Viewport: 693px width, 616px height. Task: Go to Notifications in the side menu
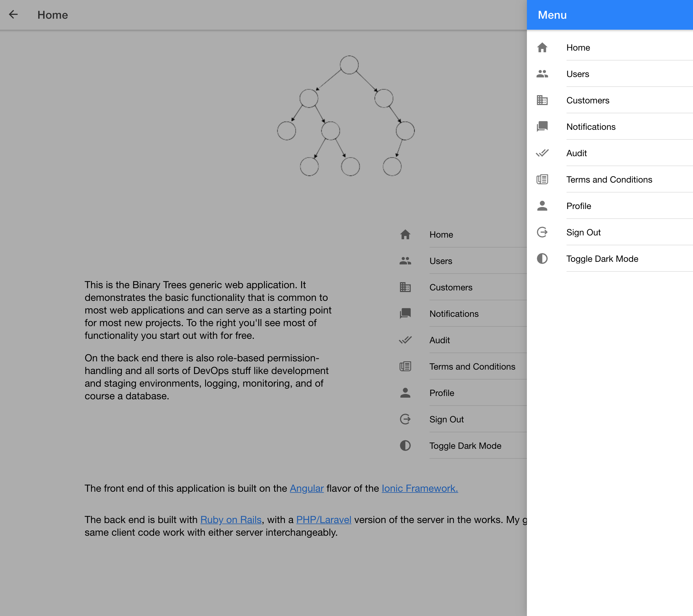click(x=610, y=127)
